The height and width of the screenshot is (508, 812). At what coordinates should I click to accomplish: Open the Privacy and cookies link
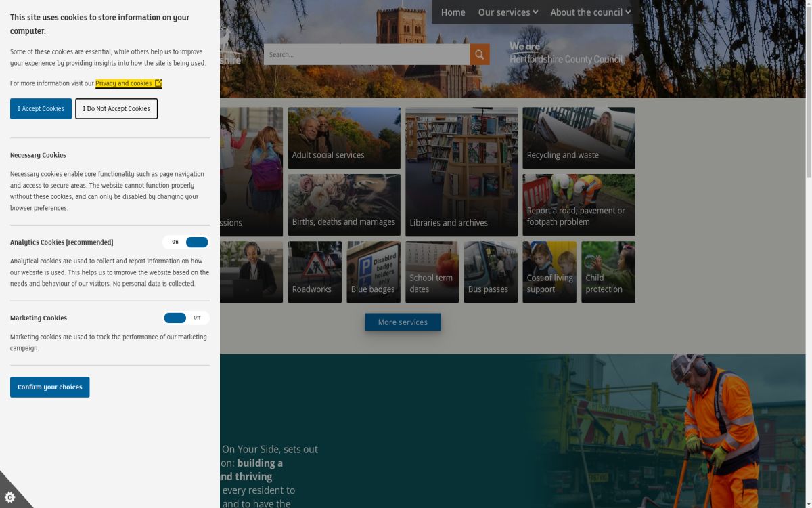[x=124, y=83]
